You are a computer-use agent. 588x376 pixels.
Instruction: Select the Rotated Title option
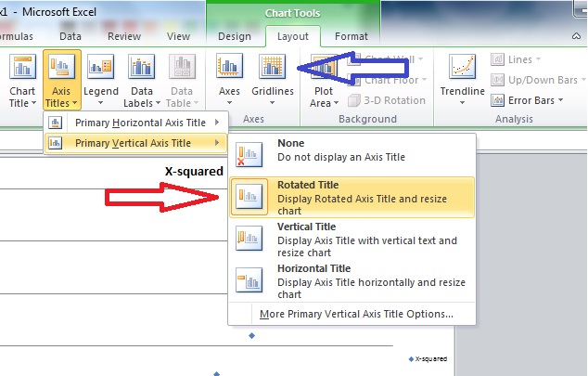point(352,198)
